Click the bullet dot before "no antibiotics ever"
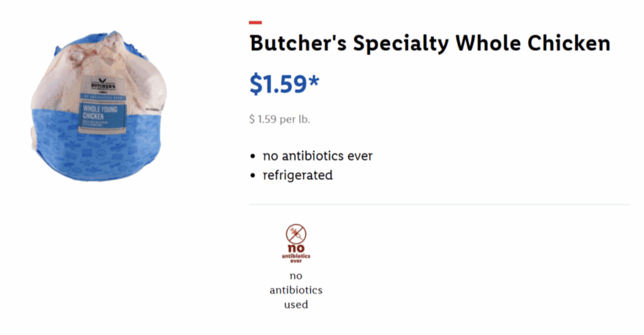Image resolution: width=644 pixels, height=335 pixels. tap(253, 156)
